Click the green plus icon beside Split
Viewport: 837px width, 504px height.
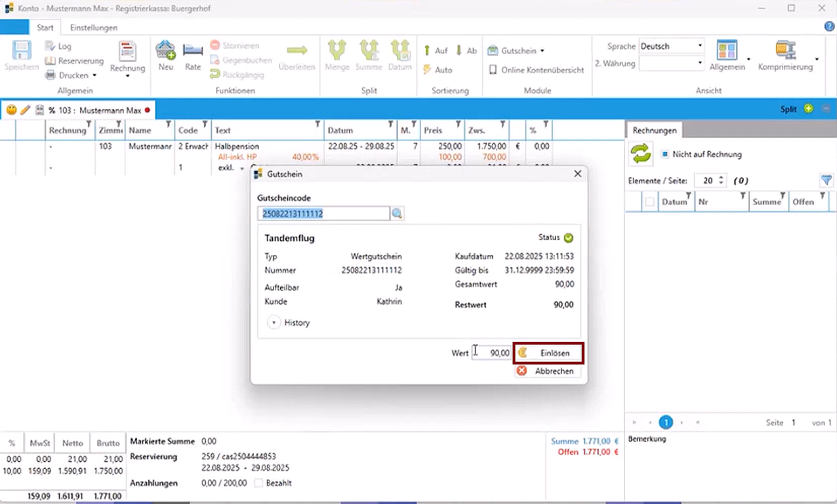click(x=809, y=109)
